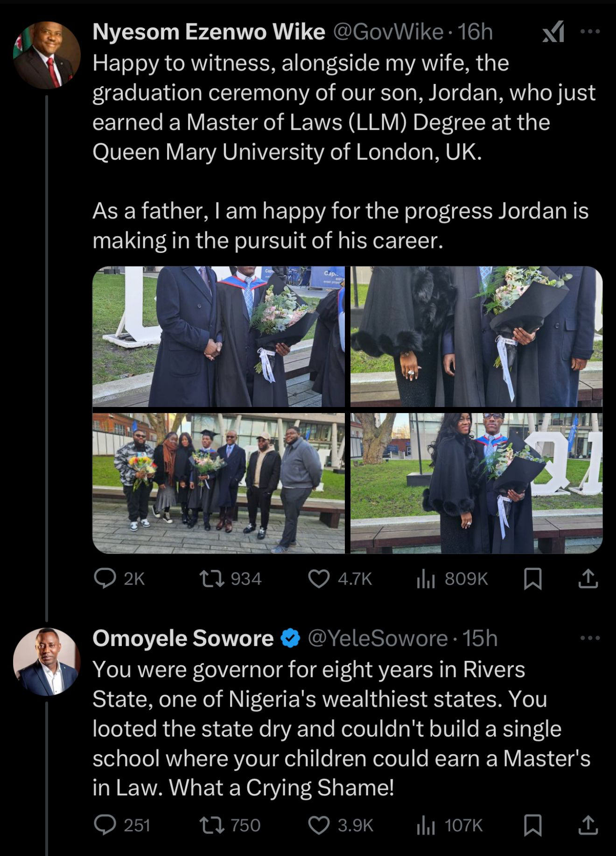Open more options on Sowore's reply

tap(590, 638)
